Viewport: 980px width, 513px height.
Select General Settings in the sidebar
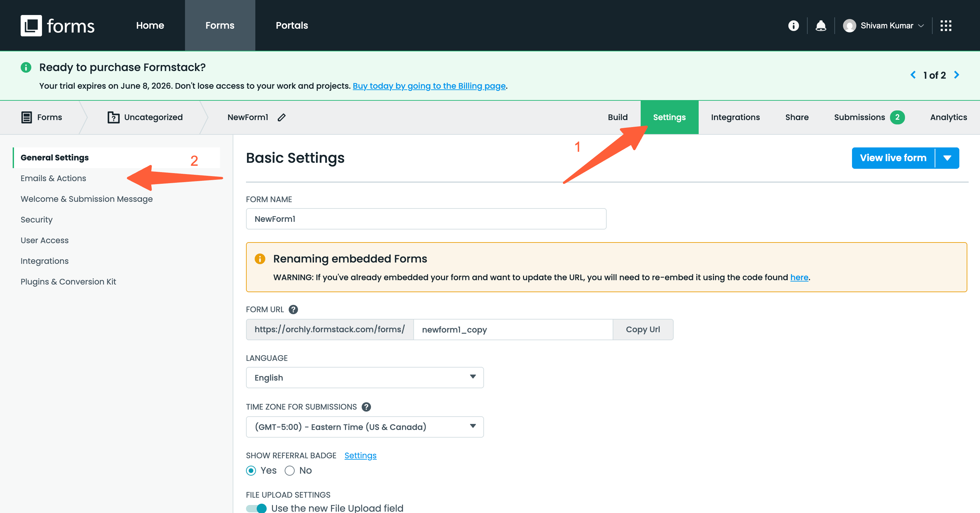[116, 157]
